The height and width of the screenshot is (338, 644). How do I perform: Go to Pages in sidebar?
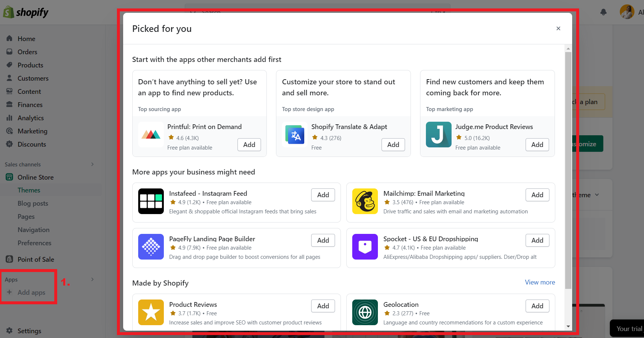[26, 217]
